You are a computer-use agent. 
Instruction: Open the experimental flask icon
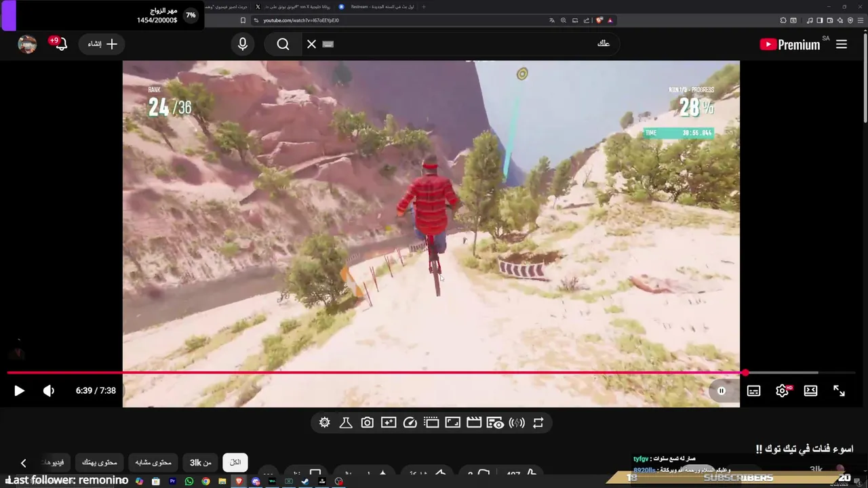click(x=345, y=422)
